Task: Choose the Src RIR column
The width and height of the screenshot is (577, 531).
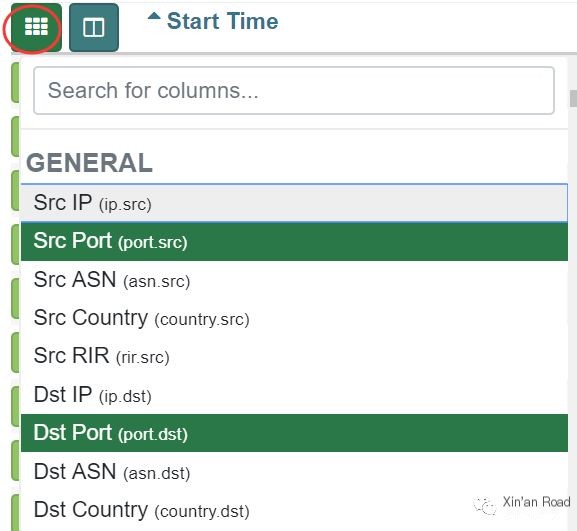Action: click(294, 357)
